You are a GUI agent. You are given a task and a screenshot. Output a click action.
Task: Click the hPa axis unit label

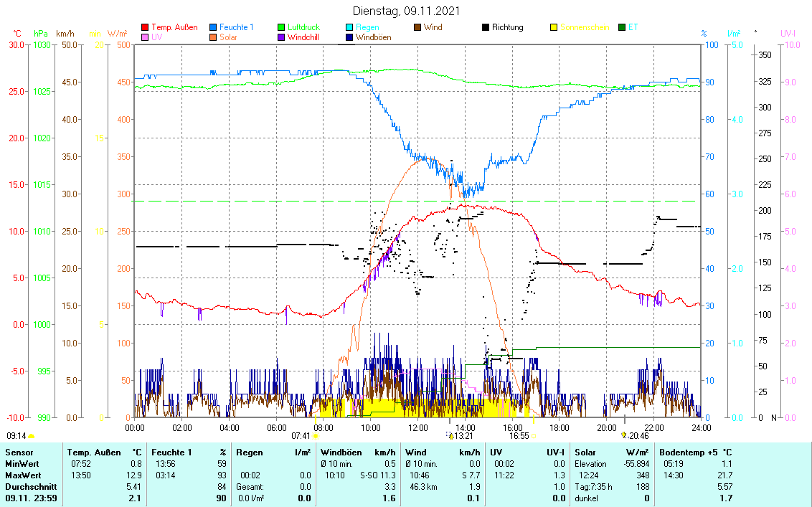(41, 34)
